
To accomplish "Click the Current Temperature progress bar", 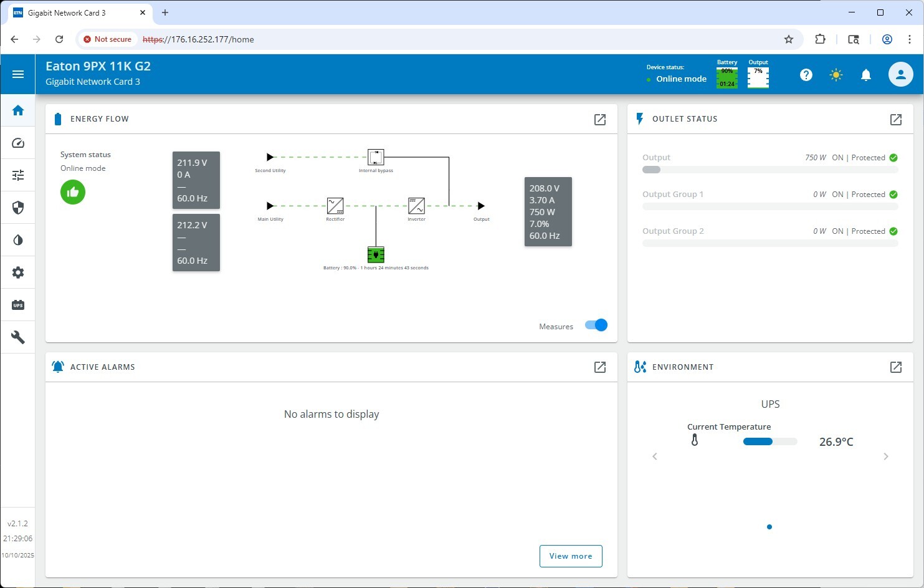I will coord(769,441).
